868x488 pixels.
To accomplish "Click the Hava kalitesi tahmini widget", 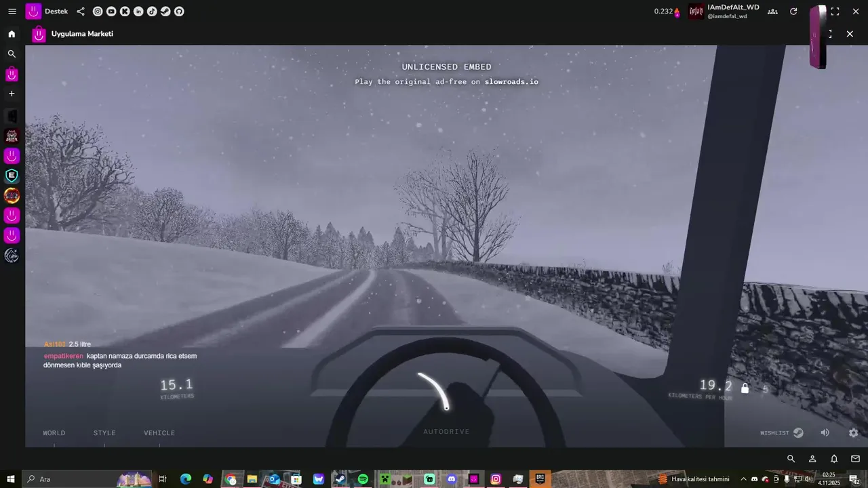I will click(694, 479).
